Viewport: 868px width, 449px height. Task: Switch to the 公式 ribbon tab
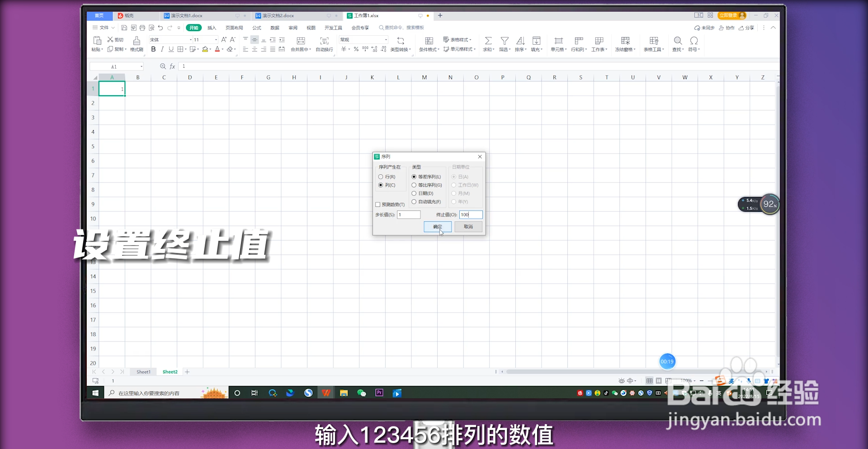tap(257, 28)
